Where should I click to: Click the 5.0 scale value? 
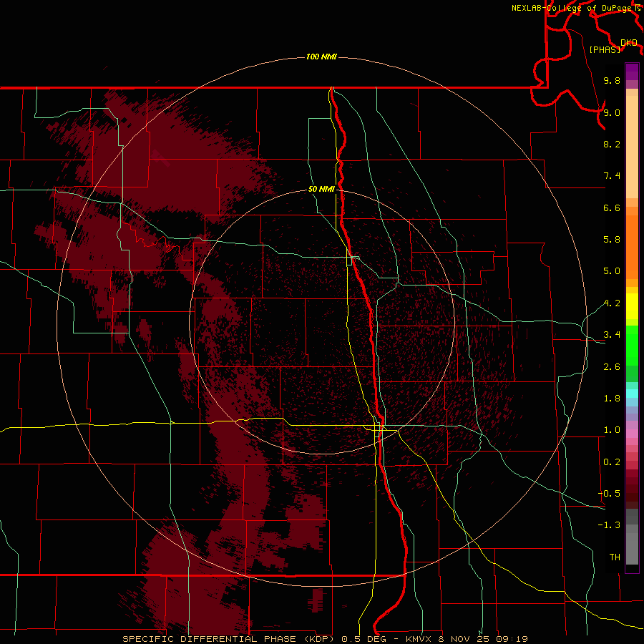pos(612,271)
